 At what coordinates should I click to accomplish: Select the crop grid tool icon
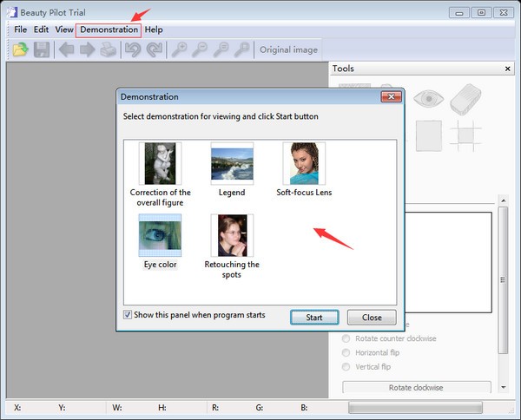pos(467,135)
